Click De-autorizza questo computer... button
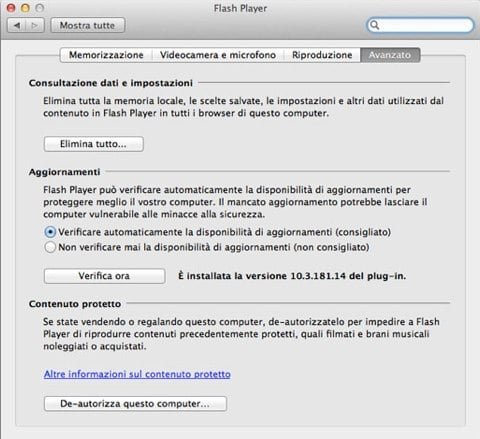Image resolution: width=480 pixels, height=439 pixels. click(135, 404)
